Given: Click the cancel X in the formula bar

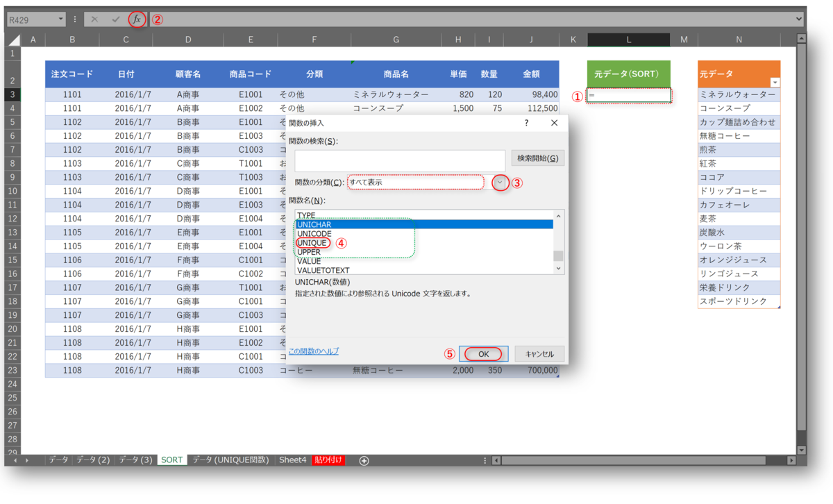Looking at the screenshot, I should 95,19.
